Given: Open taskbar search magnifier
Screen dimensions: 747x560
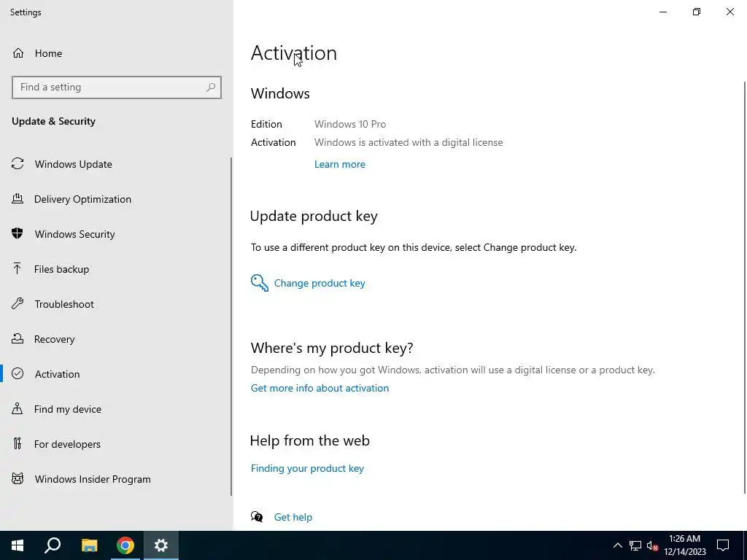Looking at the screenshot, I should (53, 545).
